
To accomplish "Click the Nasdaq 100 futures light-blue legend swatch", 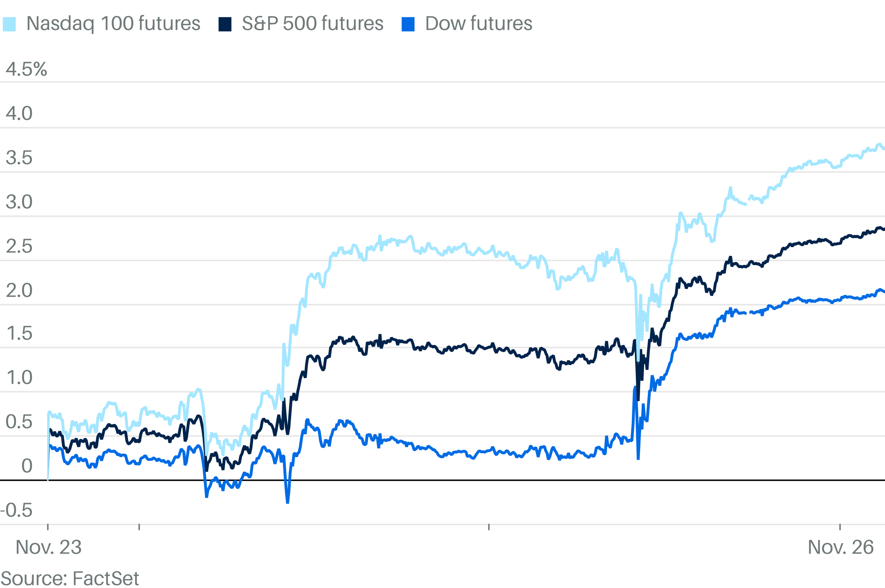I will coord(9,24).
